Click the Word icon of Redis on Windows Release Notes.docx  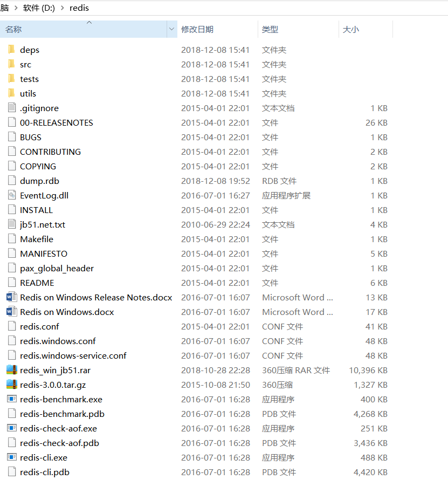(x=12, y=297)
